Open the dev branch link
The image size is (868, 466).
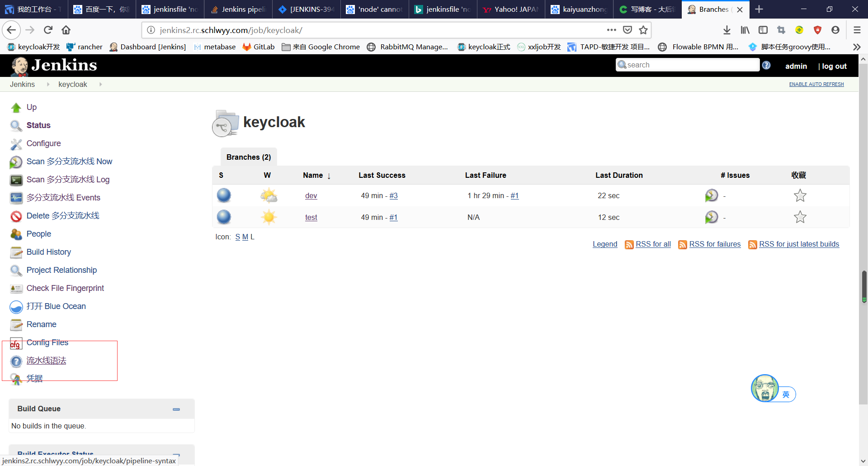(x=311, y=195)
